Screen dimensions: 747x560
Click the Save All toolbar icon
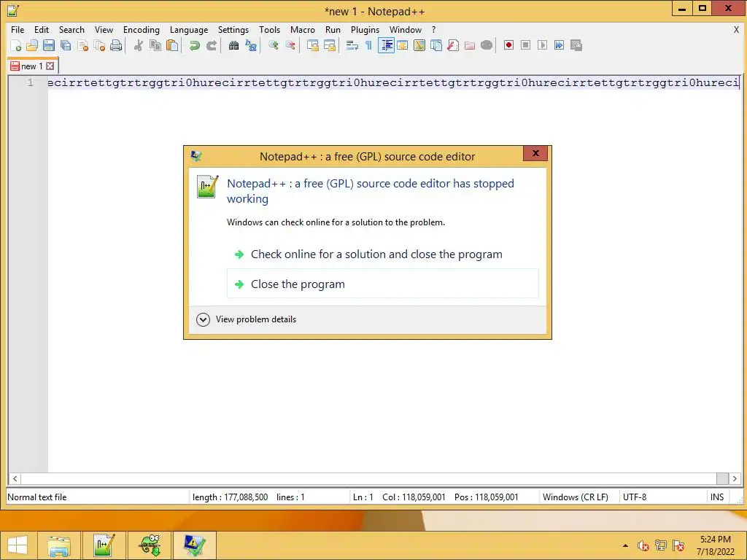click(66, 46)
